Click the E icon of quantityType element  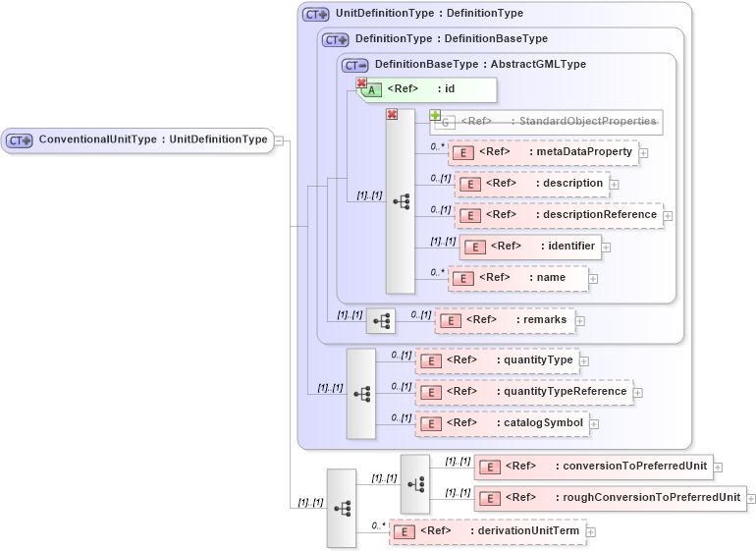point(431,360)
